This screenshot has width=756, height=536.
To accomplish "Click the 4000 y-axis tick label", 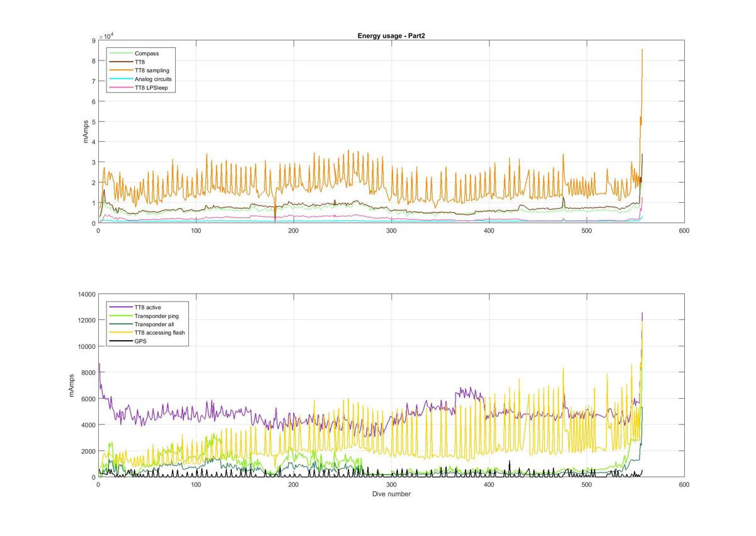I will pos(87,425).
